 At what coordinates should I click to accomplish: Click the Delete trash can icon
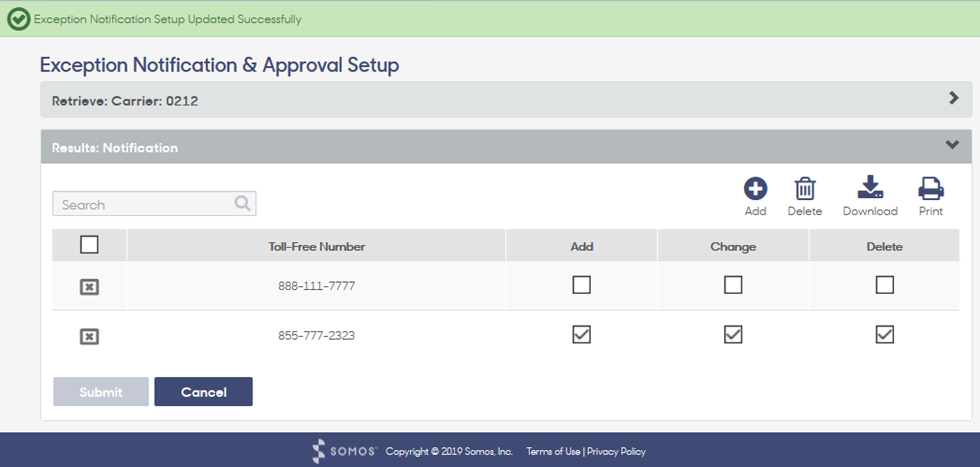805,188
